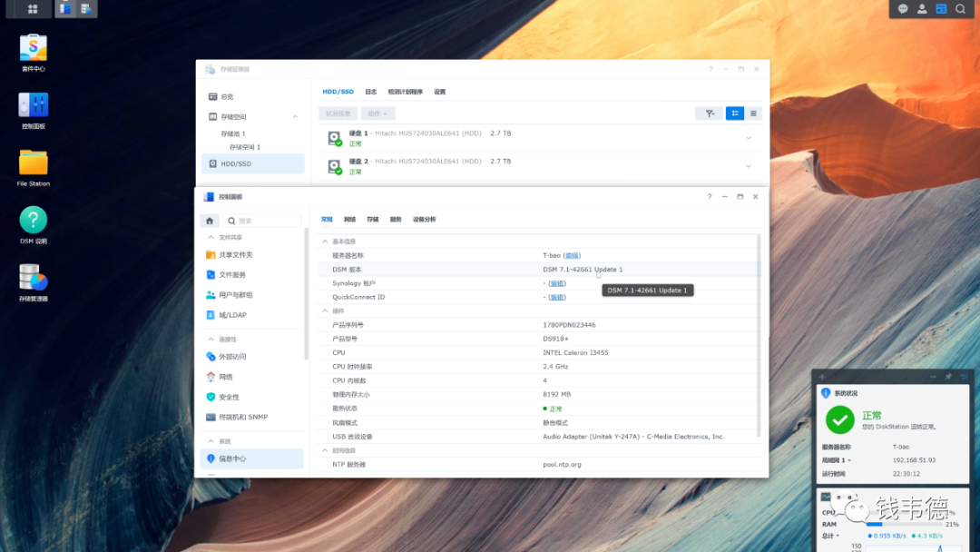Edit the Synology 帐户 link
Viewport: 980px width, 552px height.
[557, 283]
